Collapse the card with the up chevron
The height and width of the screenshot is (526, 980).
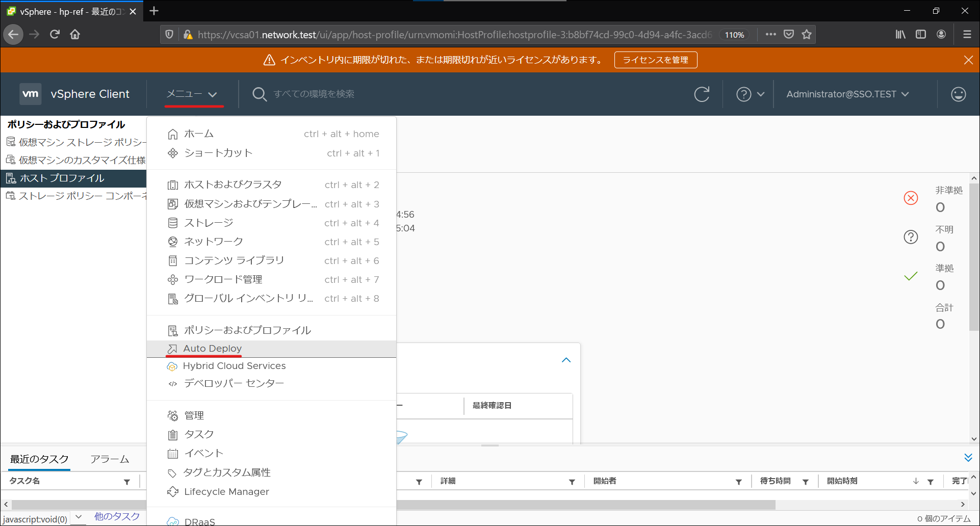click(x=566, y=360)
